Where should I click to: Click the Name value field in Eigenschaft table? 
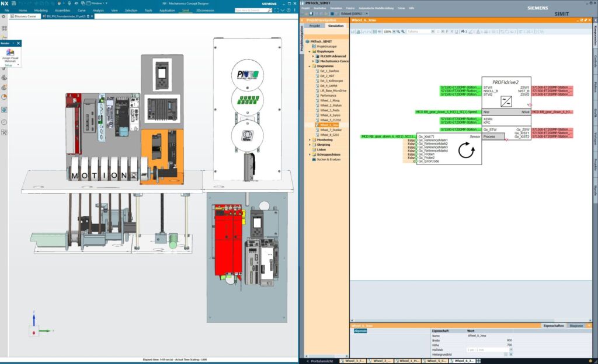(477, 335)
